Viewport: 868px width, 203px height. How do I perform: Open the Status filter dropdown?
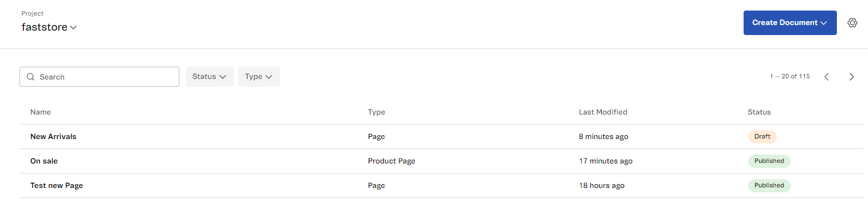click(x=210, y=77)
